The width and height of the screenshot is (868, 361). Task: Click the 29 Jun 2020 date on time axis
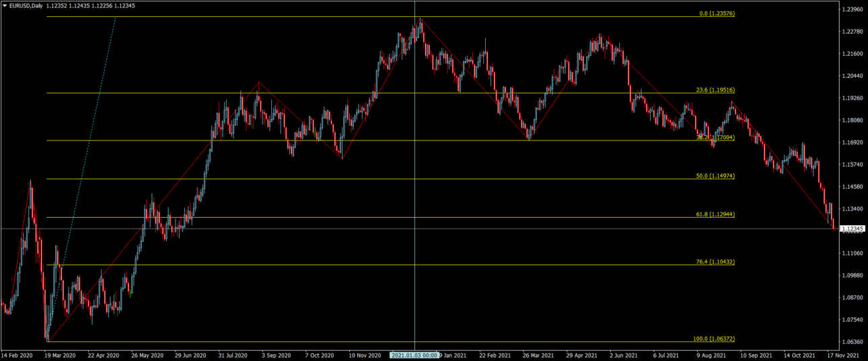pos(190,355)
